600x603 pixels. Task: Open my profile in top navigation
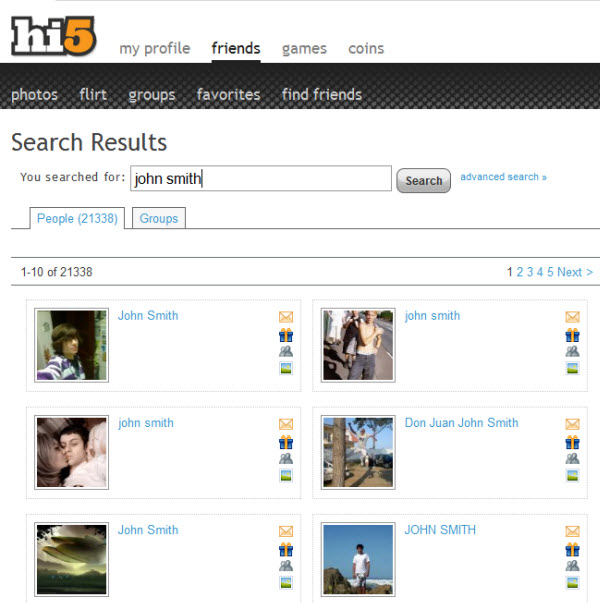[x=155, y=49]
